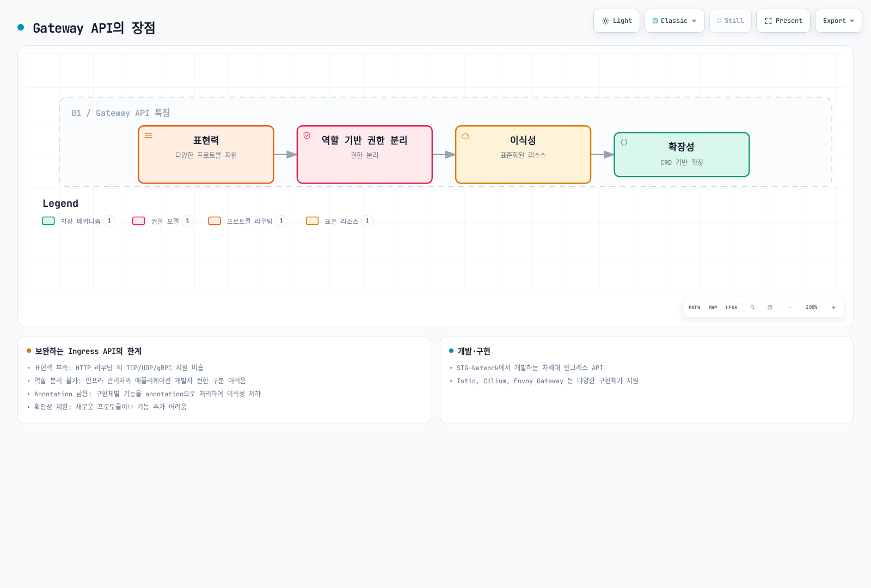871x588 pixels.
Task: Click the count badge beside 프로토콜 라우팅
Action: coord(281,221)
